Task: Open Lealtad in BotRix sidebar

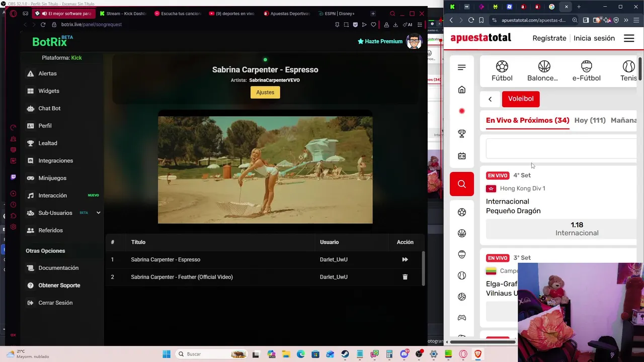Action: [x=48, y=143]
